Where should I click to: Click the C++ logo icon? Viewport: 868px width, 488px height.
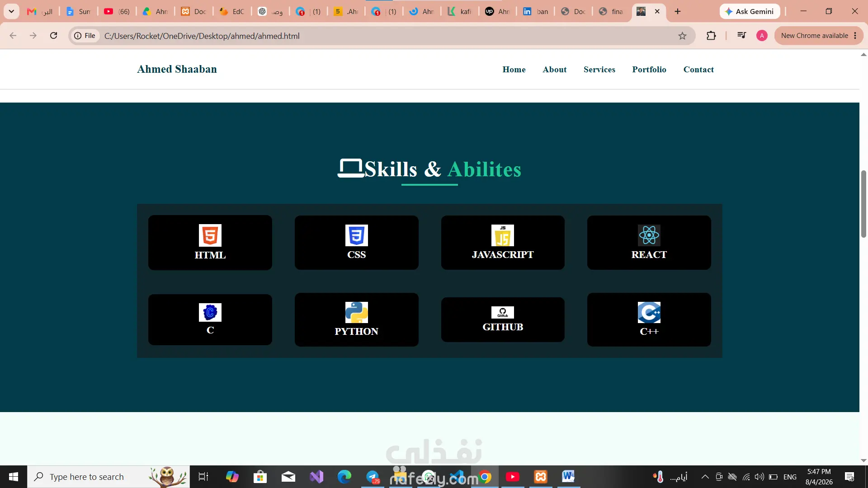[x=649, y=312]
